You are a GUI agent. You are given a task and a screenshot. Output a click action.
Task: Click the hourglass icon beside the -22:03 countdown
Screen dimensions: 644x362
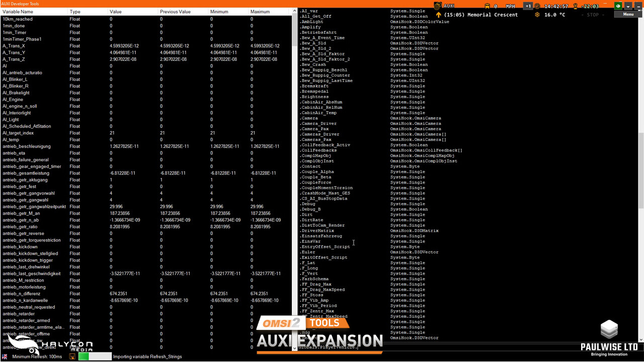click(x=575, y=6)
